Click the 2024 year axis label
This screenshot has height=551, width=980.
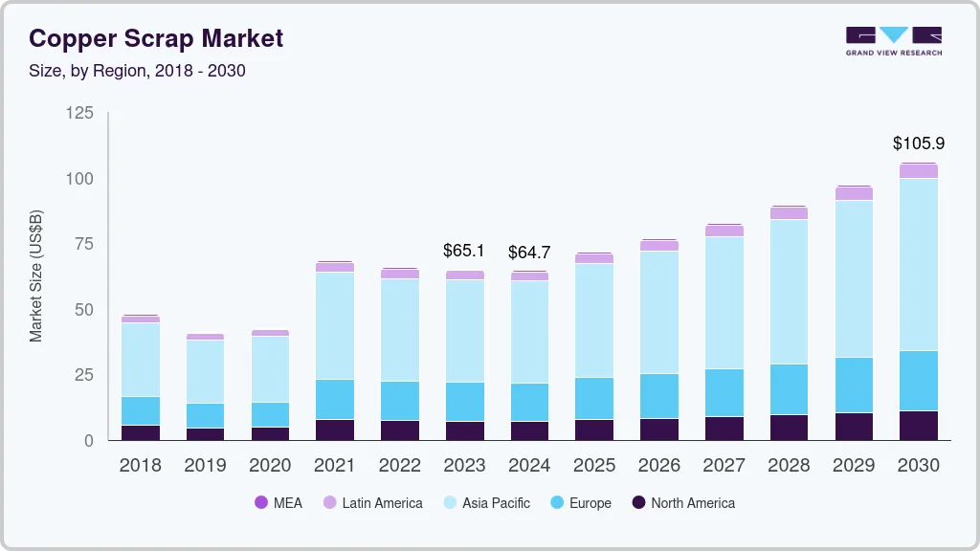pos(529,466)
